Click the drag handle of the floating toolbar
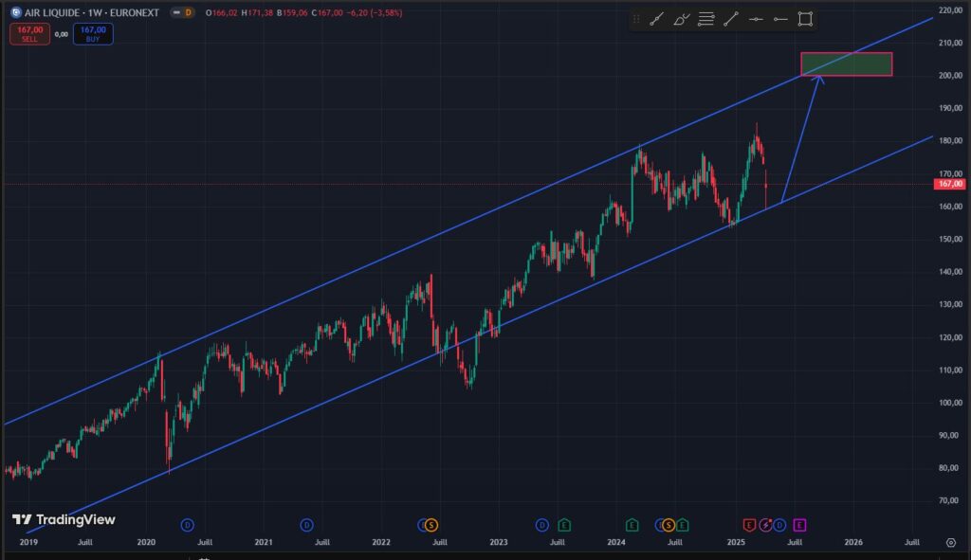This screenshot has width=971, height=560. click(x=636, y=18)
